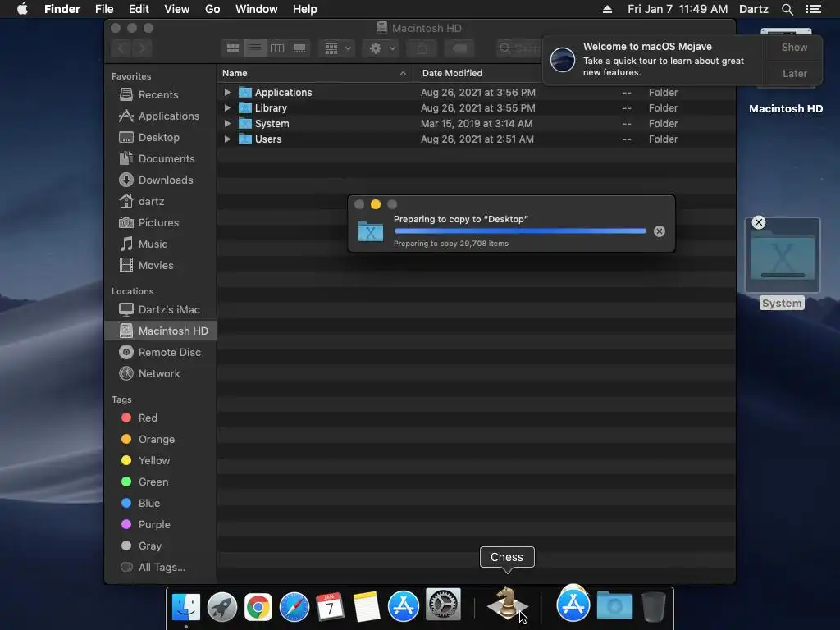840x630 pixels.
Task: Select Remote Disc under Locations
Action: pos(160,352)
